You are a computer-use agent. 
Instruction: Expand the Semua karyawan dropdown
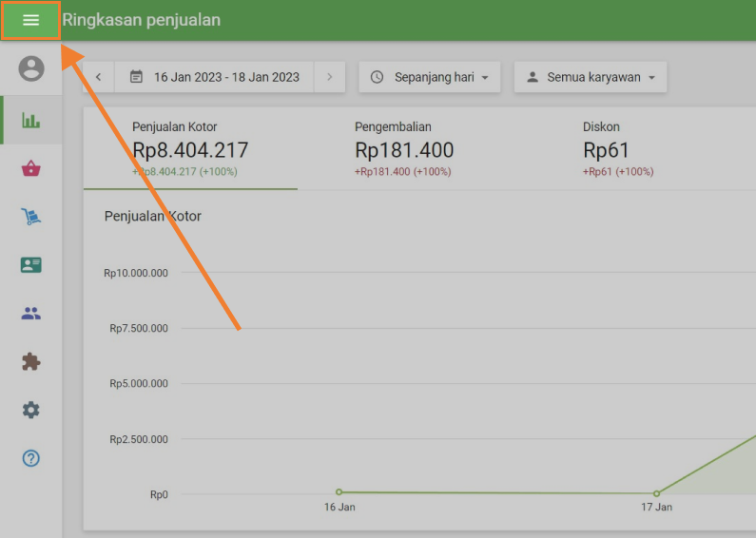[591, 77]
